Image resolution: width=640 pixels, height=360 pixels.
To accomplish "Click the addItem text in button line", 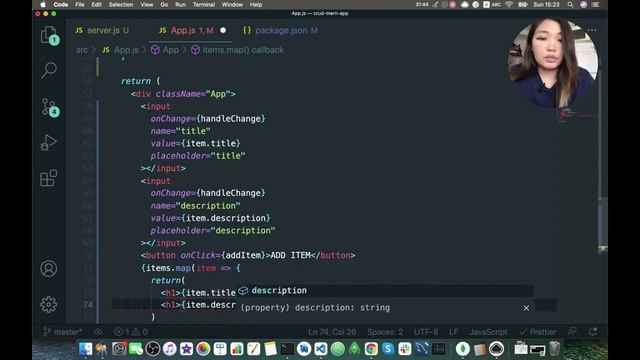I will click(243, 256).
